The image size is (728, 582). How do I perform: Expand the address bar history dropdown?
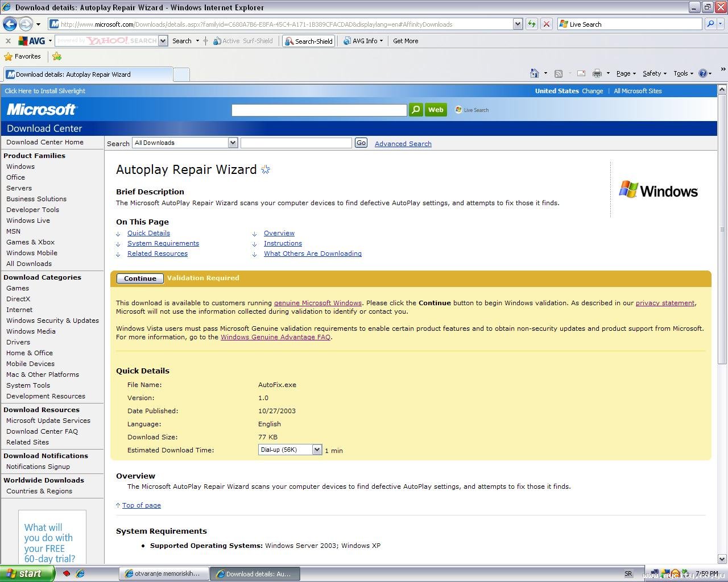click(518, 24)
